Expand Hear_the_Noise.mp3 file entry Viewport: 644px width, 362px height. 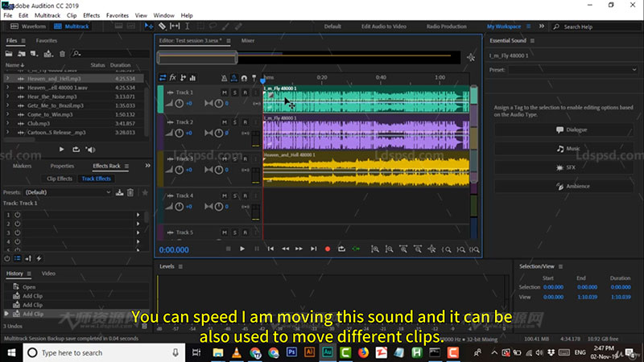click(x=7, y=97)
